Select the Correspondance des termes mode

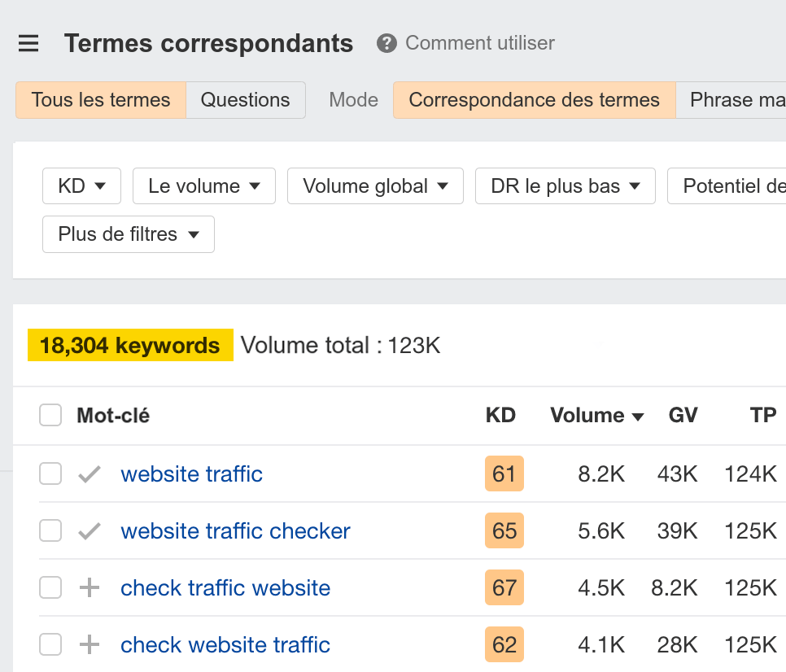click(x=533, y=99)
